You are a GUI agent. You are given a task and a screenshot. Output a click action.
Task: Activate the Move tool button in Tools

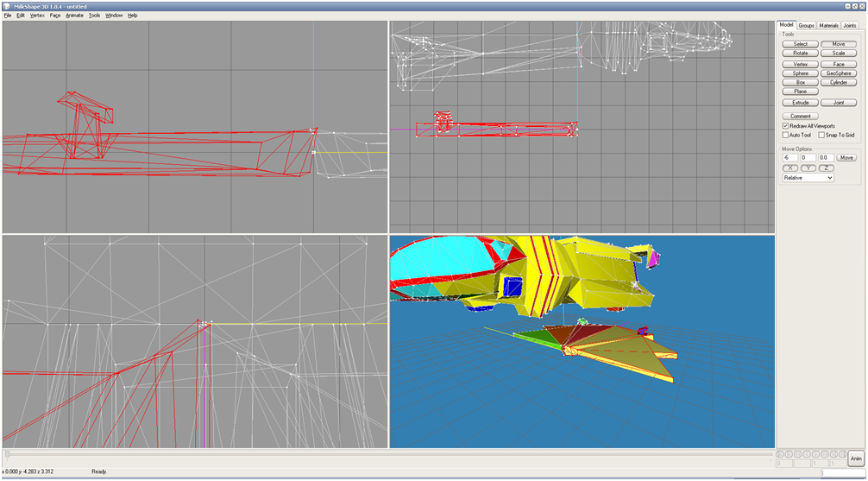(839, 44)
